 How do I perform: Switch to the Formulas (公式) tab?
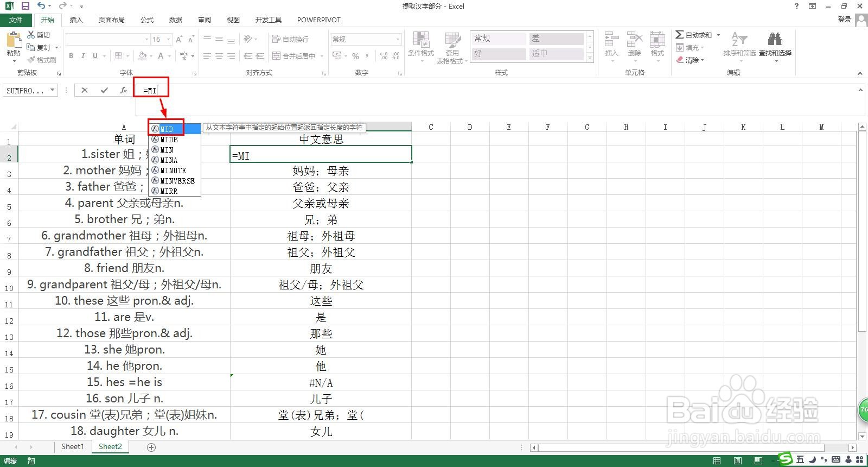[x=147, y=20]
